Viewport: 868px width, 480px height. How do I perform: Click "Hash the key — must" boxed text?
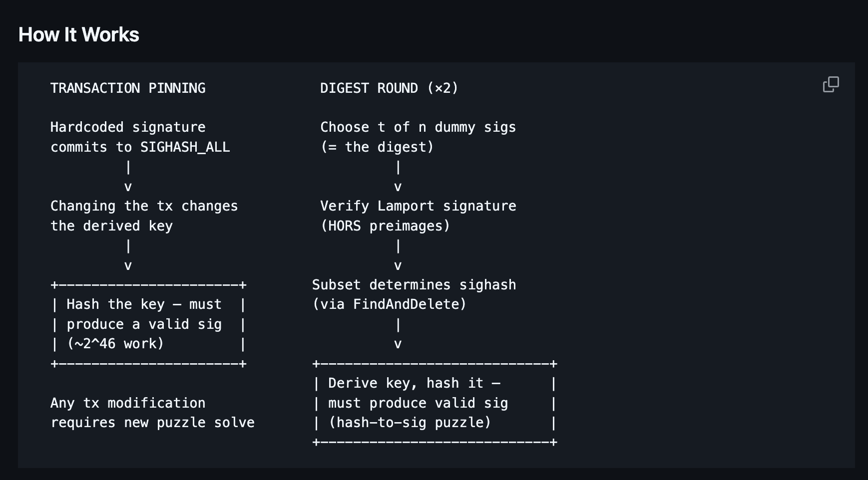pyautogui.click(x=144, y=304)
